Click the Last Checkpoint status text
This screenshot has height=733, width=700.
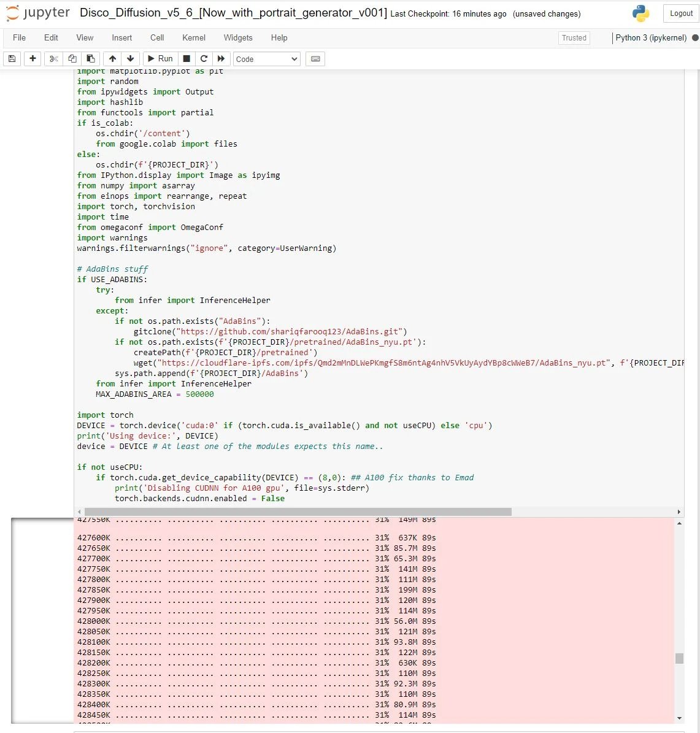pyautogui.click(x=448, y=14)
